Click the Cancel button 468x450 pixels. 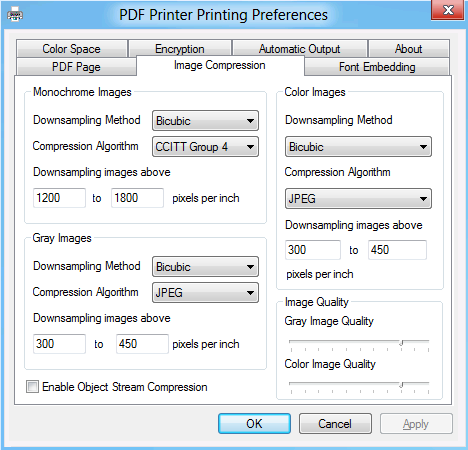point(335,424)
